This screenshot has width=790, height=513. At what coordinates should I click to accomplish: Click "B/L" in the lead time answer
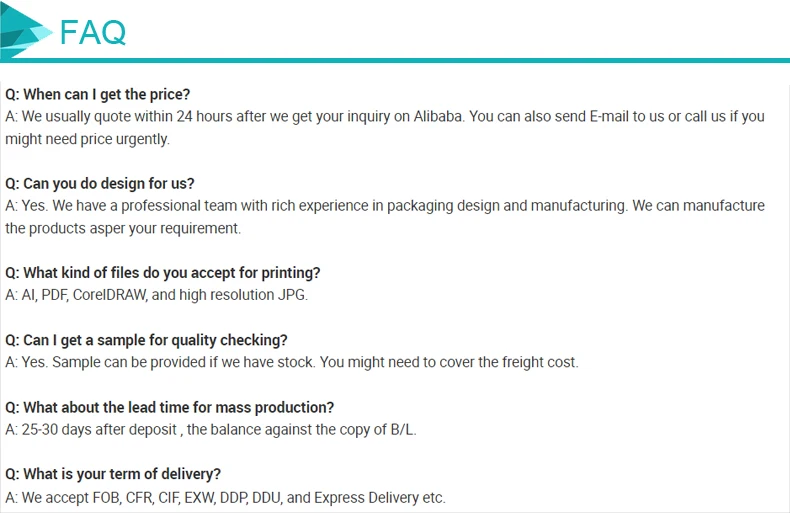point(399,430)
